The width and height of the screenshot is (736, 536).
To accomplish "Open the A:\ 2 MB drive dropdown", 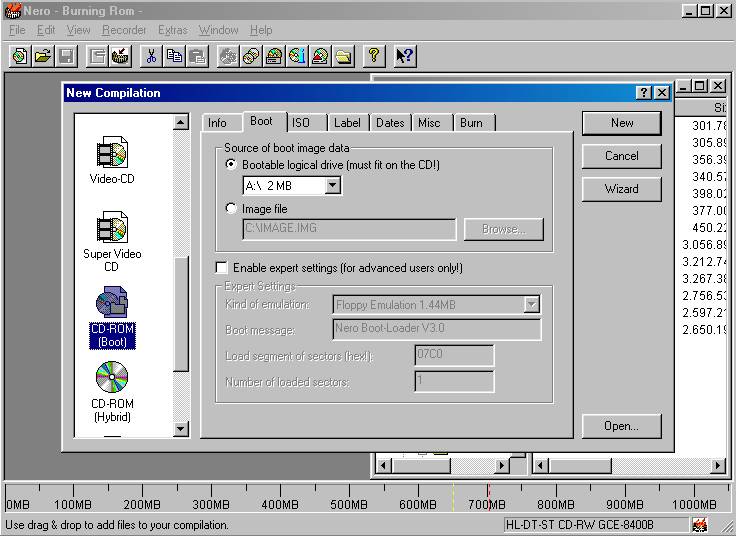I will [x=332, y=185].
